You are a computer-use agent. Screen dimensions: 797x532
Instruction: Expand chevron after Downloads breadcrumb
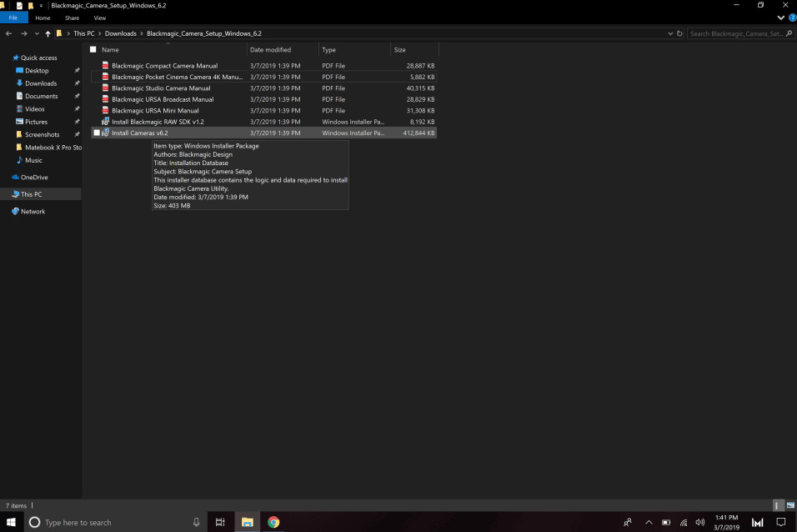pos(142,33)
